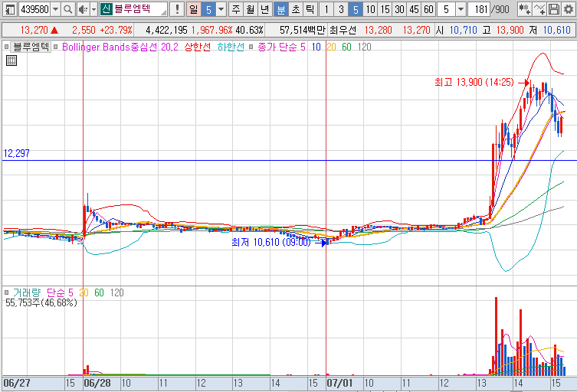The width and height of the screenshot is (577, 392).
Task: Click the 최저 10,610 (09:00) low label
Action: tap(271, 242)
